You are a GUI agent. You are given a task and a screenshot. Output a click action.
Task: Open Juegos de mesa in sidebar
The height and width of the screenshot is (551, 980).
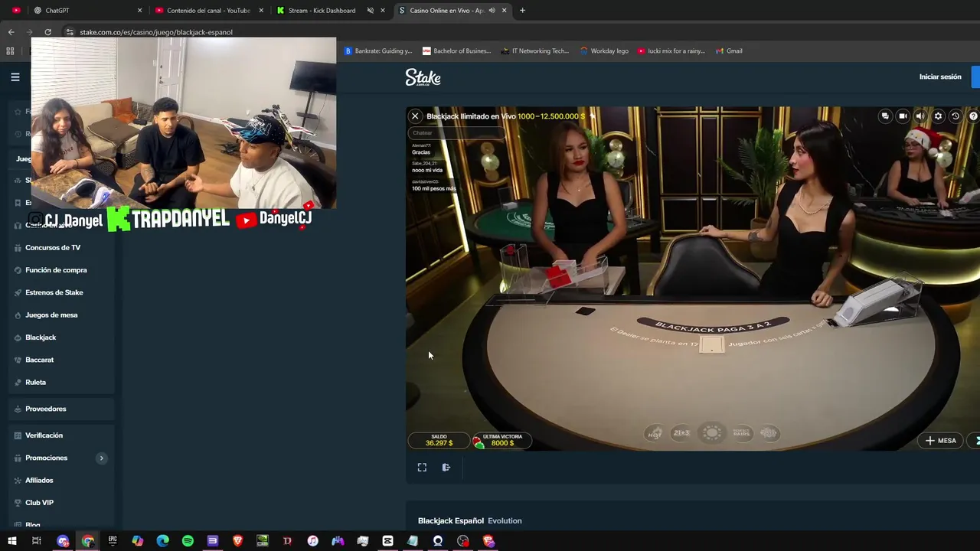point(51,315)
